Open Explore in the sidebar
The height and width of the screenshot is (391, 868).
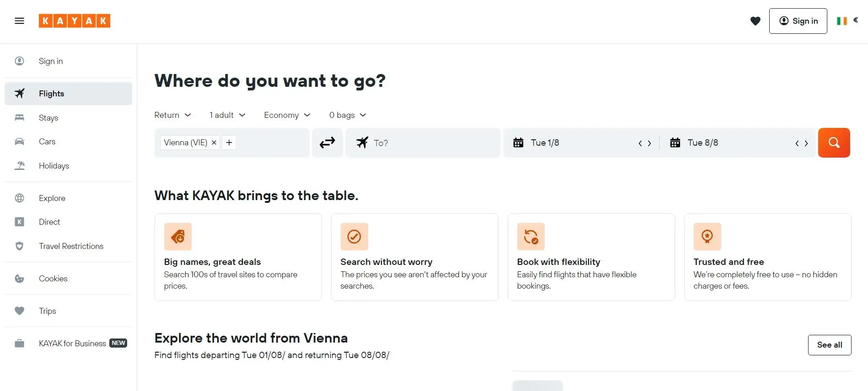pyautogui.click(x=68, y=198)
